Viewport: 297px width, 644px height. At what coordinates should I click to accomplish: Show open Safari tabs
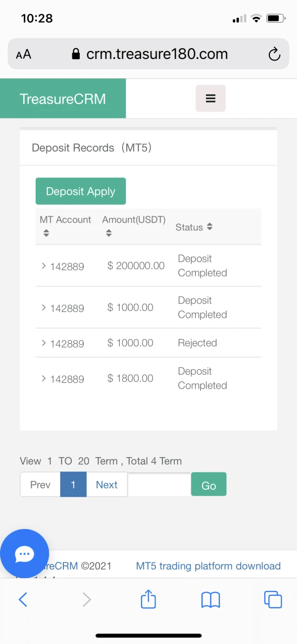pyautogui.click(x=273, y=600)
